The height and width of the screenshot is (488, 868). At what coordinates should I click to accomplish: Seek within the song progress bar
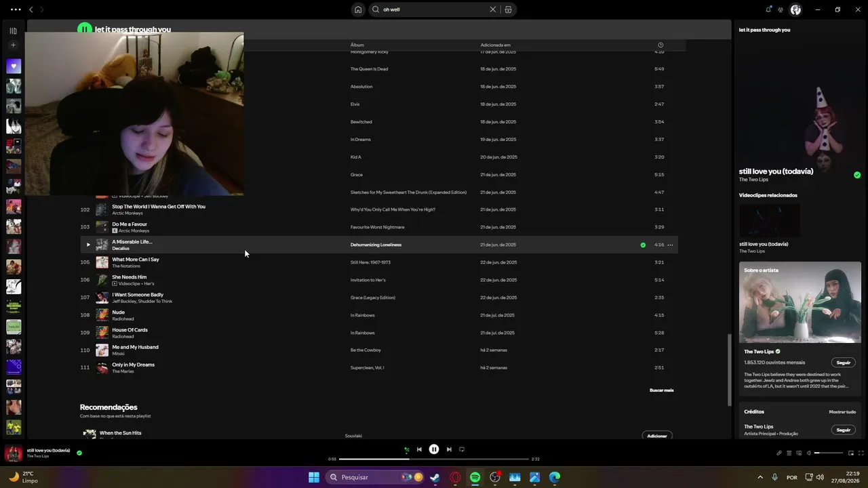(434, 459)
